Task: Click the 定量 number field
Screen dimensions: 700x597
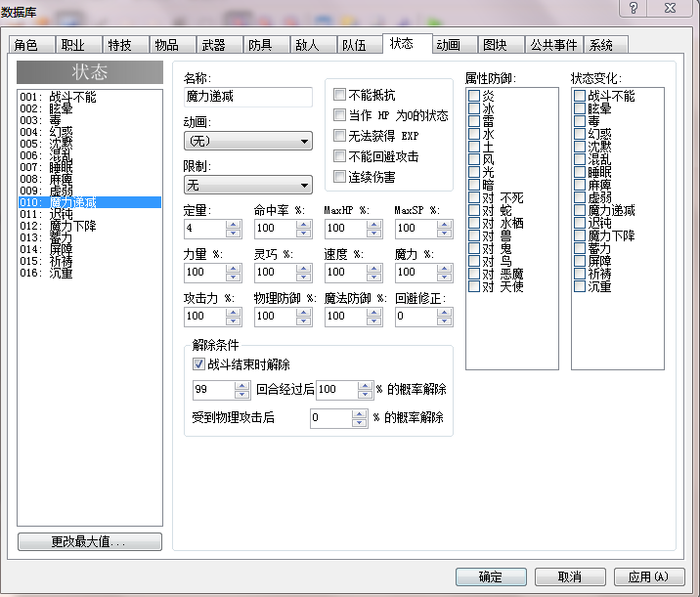Action: pos(205,229)
